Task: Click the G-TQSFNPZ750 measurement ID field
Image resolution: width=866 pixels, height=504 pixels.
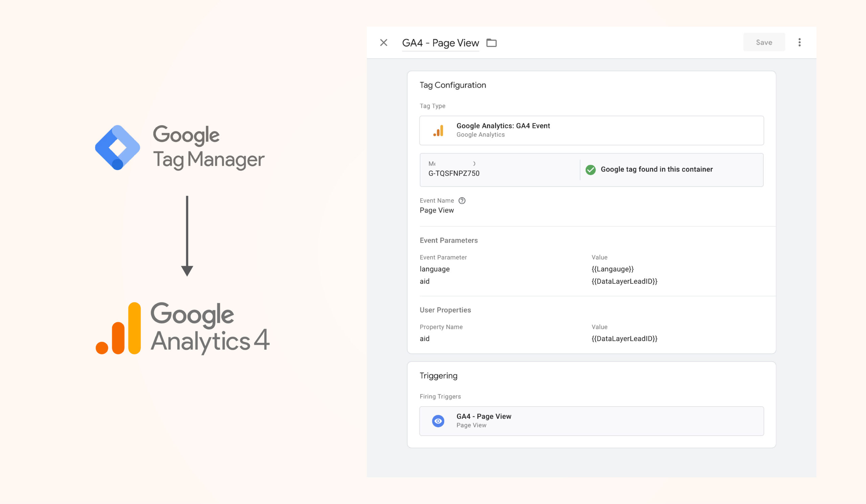Action: click(454, 173)
